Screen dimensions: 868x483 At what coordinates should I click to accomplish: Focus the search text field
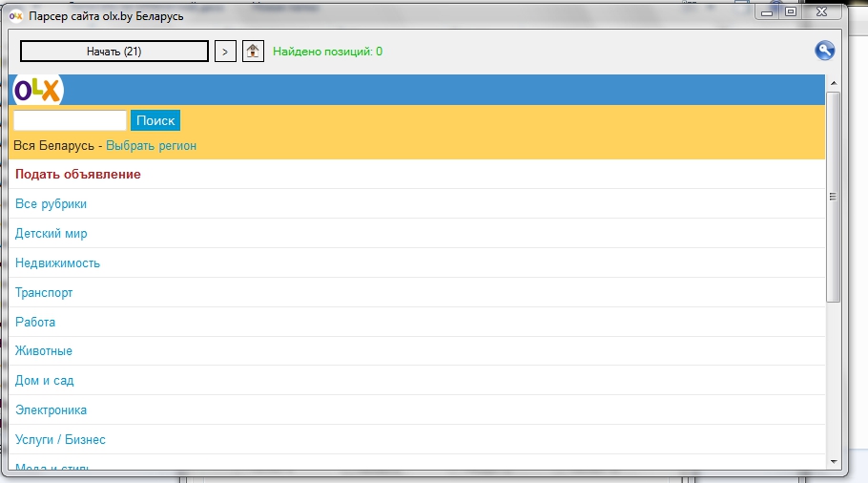point(71,120)
